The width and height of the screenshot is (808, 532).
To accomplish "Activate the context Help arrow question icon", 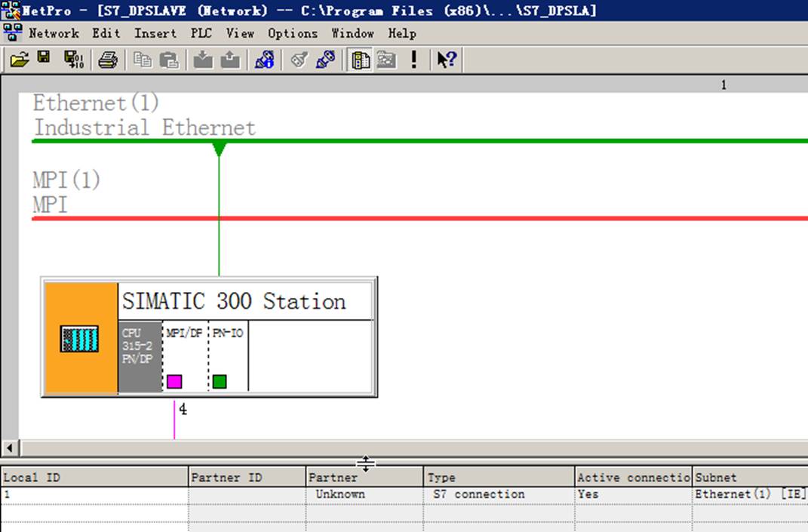I will click(x=447, y=60).
